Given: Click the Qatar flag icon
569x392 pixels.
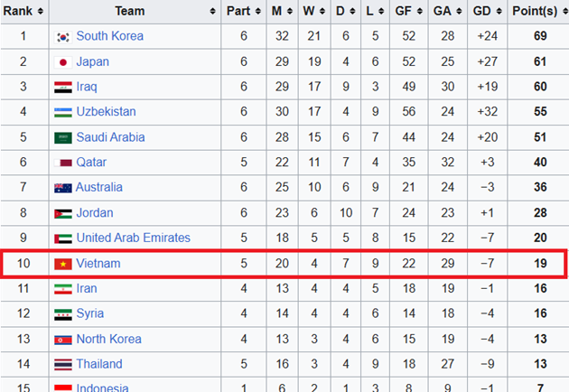Looking at the screenshot, I should [63, 163].
